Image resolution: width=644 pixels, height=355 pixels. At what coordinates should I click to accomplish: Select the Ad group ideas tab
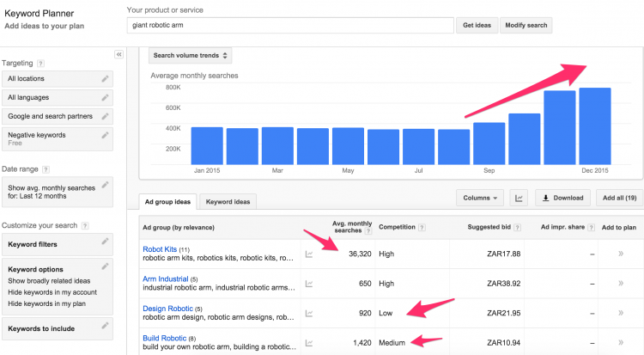pos(170,201)
